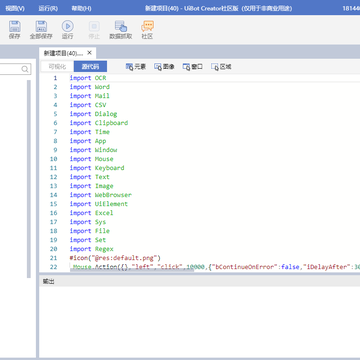Click the line "import Regex"
This screenshot has height=360, width=360.
(92, 249)
